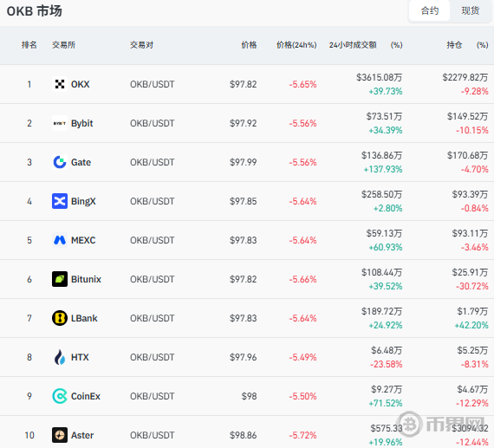Click the Gate exchange logo icon
494x448 pixels.
[60, 162]
